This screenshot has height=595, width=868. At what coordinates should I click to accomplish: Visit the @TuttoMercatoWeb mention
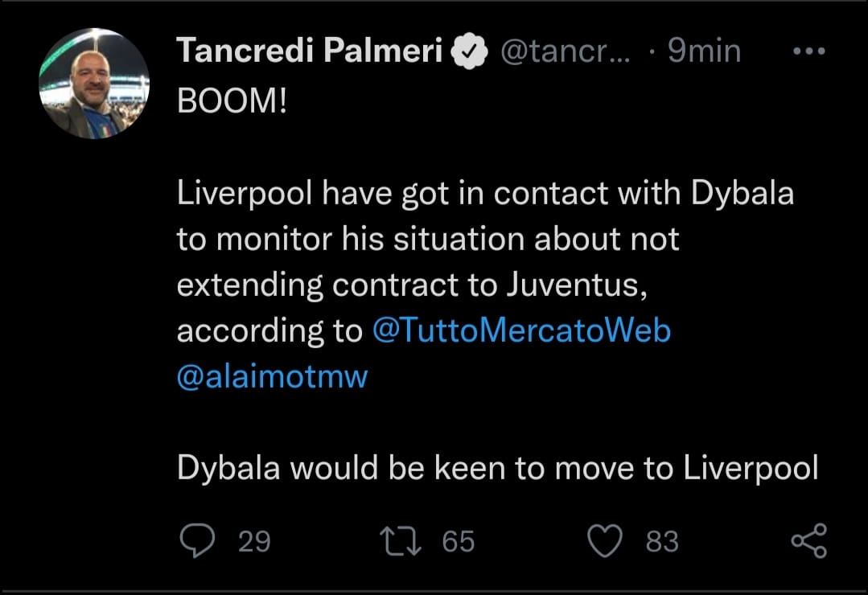tap(521, 331)
